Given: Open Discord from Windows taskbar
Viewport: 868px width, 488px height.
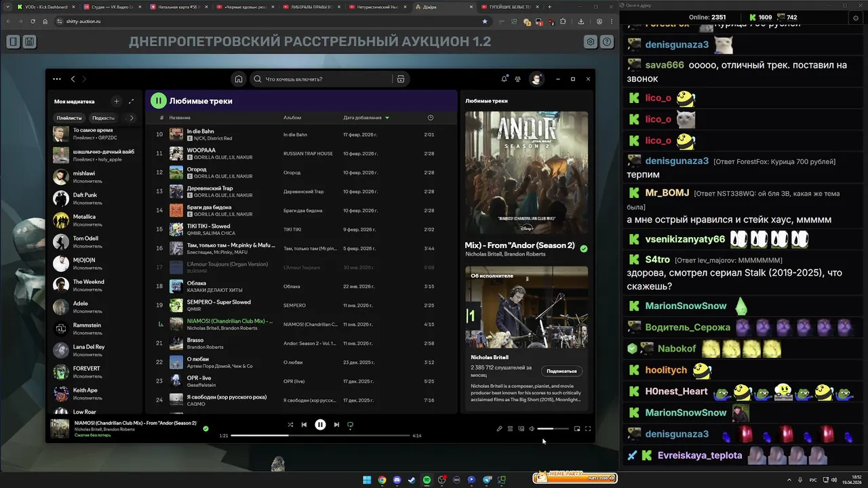Looking at the screenshot, I should point(397,480).
